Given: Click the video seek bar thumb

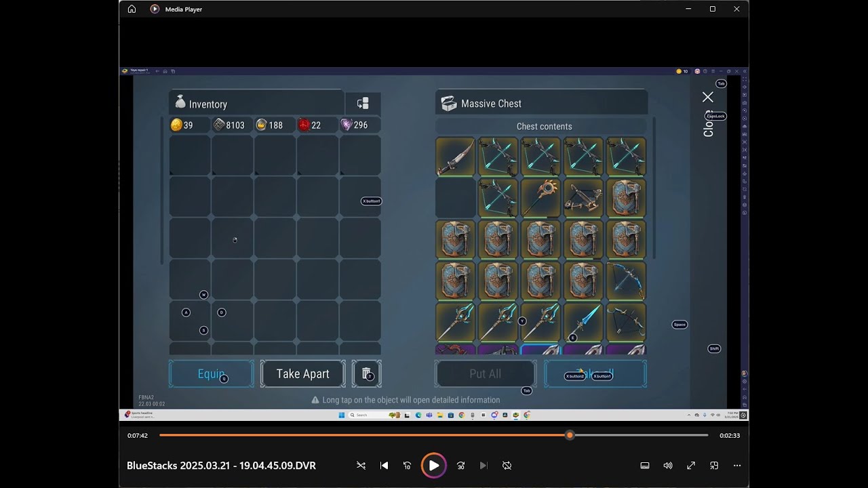Looking at the screenshot, I should 570,435.
